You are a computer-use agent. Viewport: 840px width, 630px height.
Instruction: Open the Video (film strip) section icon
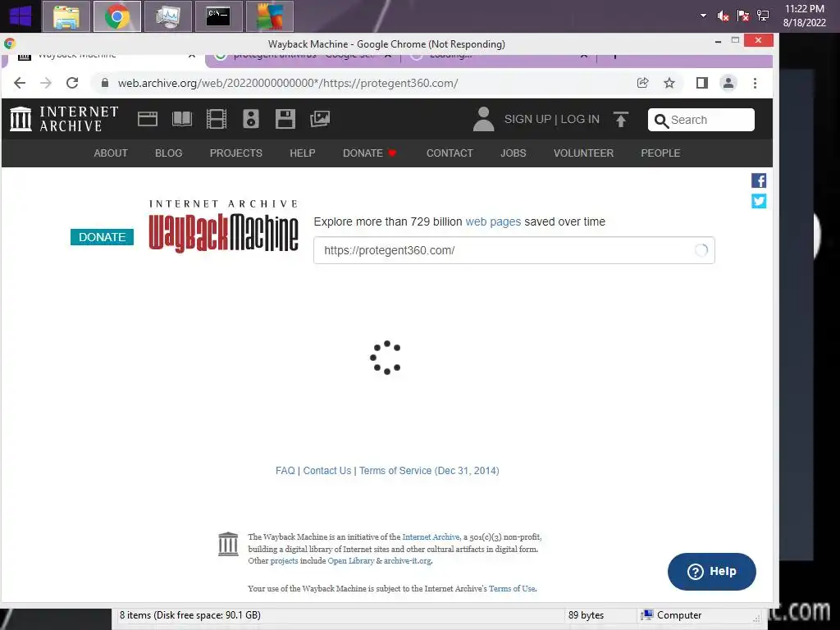(x=217, y=119)
